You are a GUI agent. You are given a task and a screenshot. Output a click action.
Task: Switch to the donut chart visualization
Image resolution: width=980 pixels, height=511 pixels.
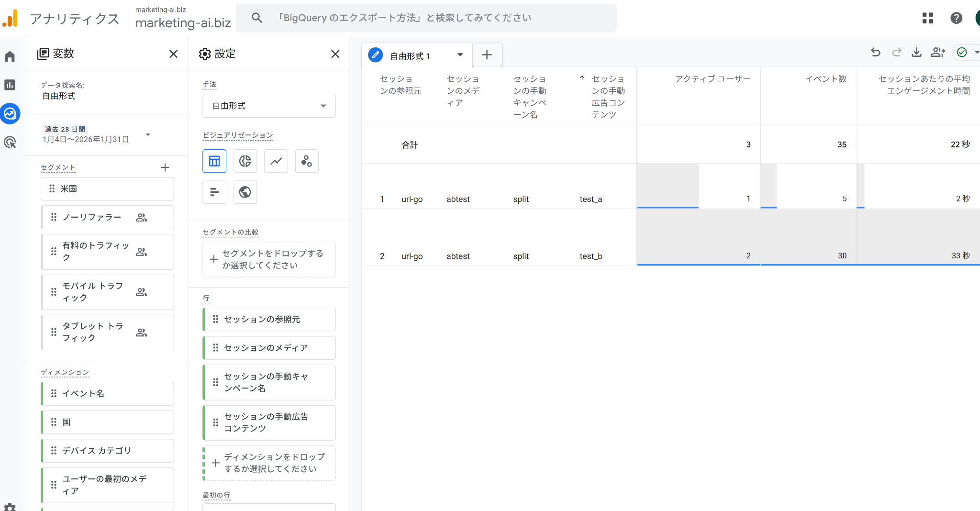245,161
